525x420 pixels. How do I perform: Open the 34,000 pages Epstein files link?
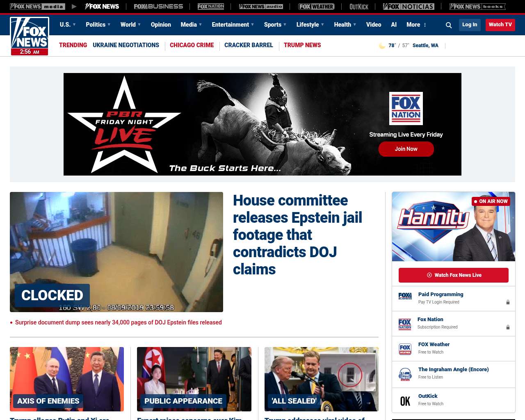pos(119,322)
